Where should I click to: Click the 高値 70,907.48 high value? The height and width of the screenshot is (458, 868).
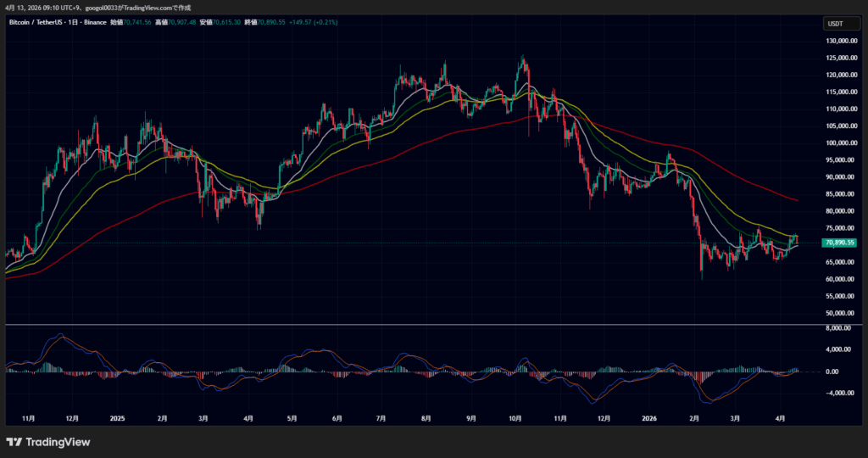[175, 23]
